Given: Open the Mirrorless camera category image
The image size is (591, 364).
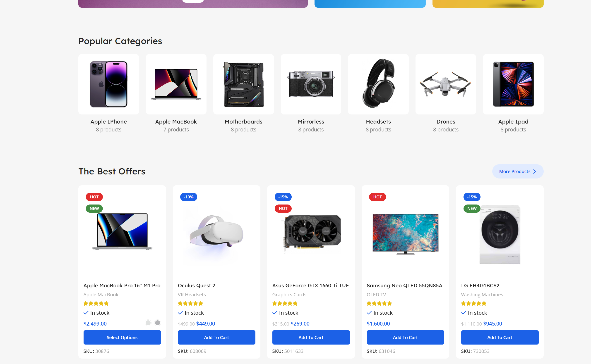Looking at the screenshot, I should pyautogui.click(x=311, y=84).
